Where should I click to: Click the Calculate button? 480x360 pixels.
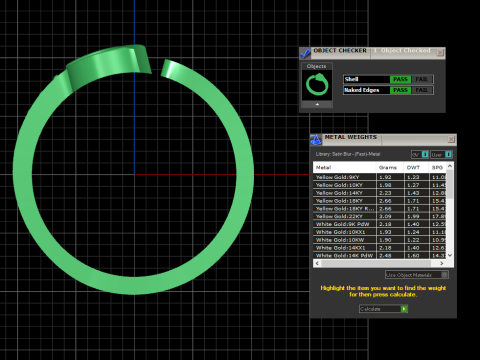tap(383, 309)
